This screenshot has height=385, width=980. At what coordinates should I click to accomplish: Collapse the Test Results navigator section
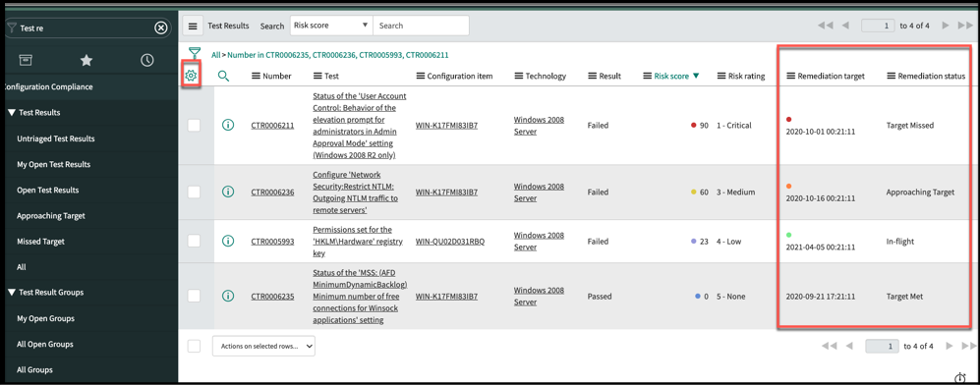pos(11,112)
